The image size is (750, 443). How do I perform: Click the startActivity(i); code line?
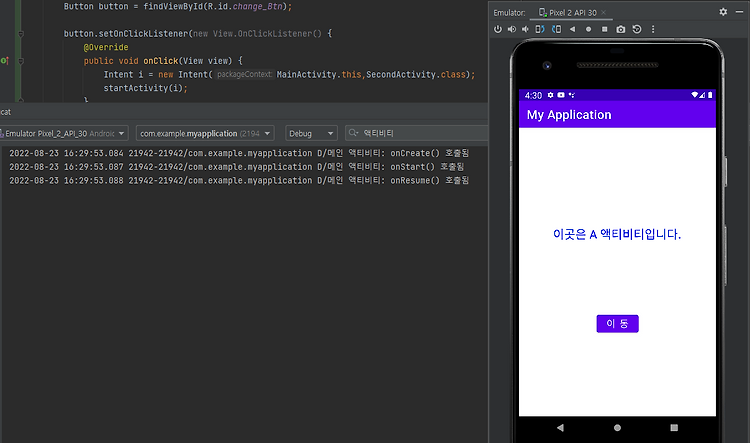tap(145, 88)
